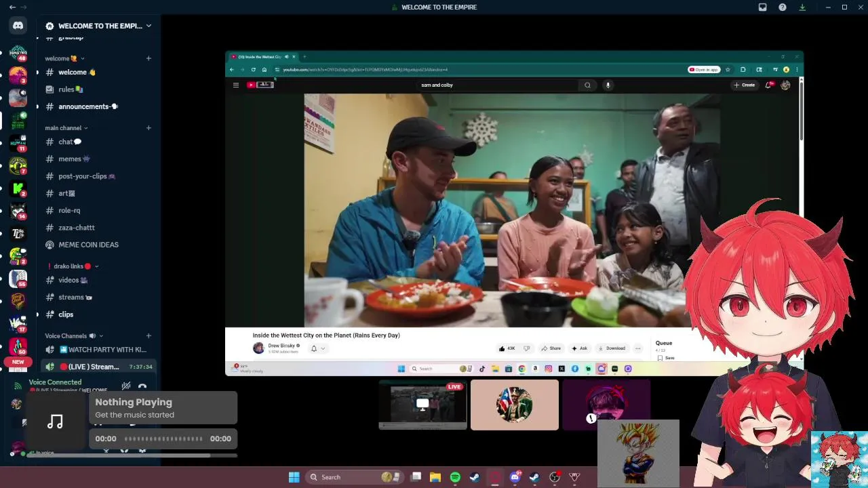Create a new voice channel with plus icon
This screenshot has width=868, height=488.
149,336
